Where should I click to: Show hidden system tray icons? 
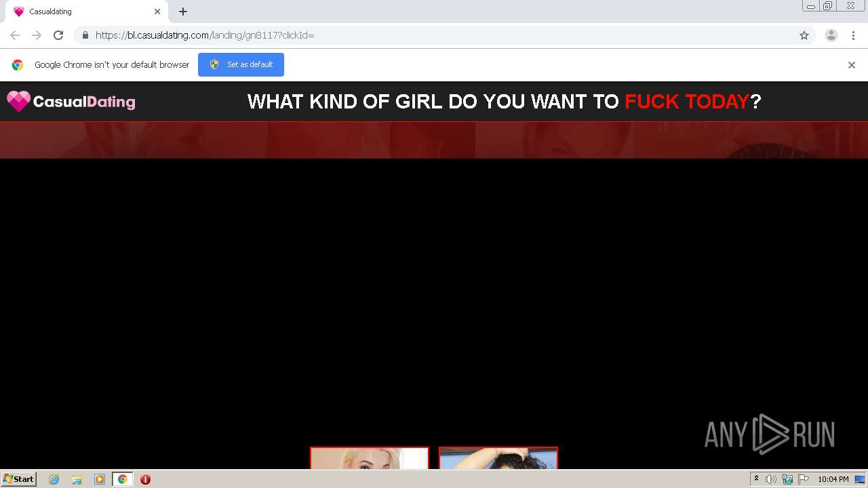click(756, 479)
